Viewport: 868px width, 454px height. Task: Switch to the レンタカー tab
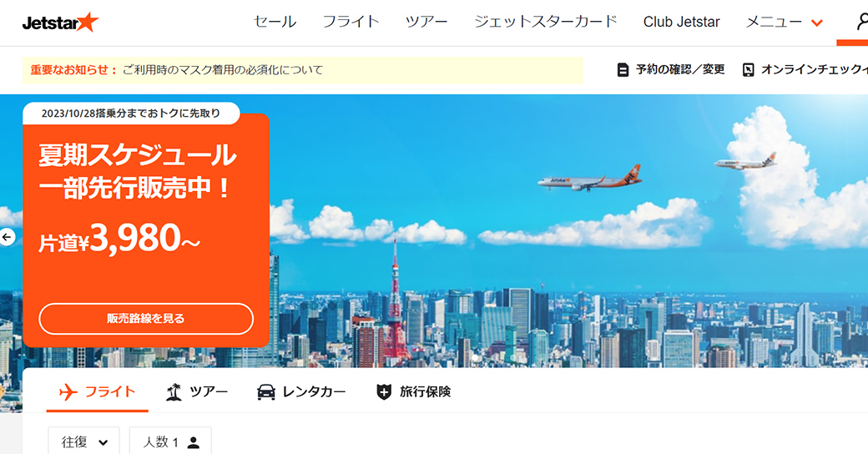[301, 392]
